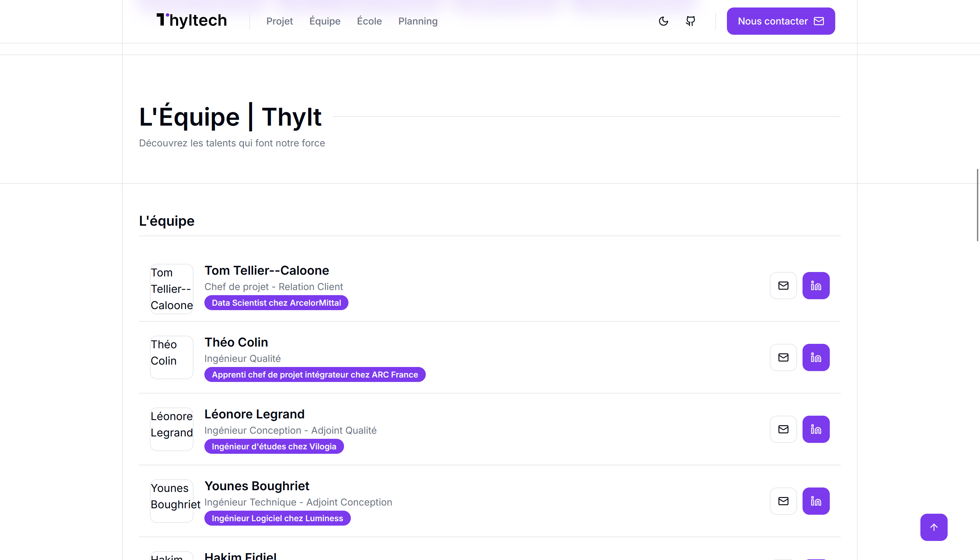Click the page vertical scrollbar

click(x=977, y=205)
